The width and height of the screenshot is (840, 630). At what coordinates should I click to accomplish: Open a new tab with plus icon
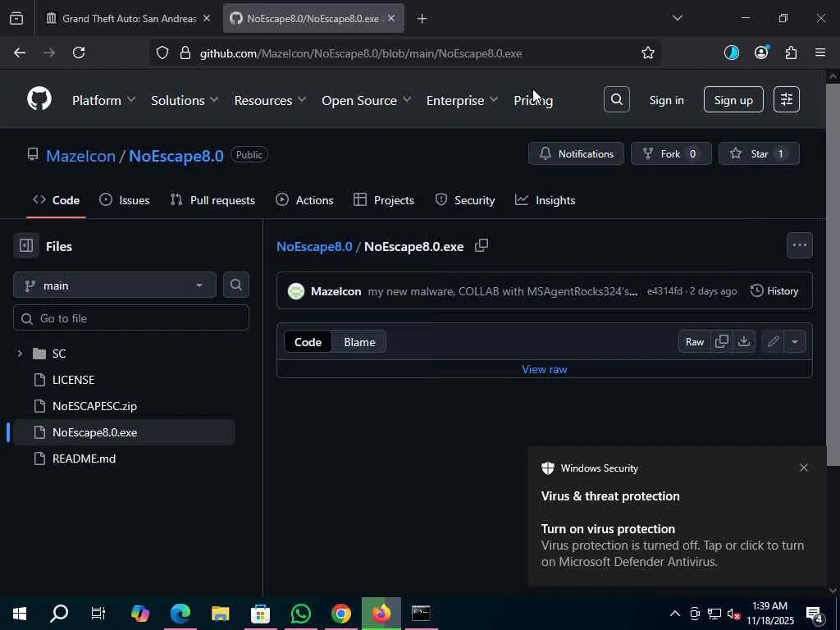pos(422,19)
